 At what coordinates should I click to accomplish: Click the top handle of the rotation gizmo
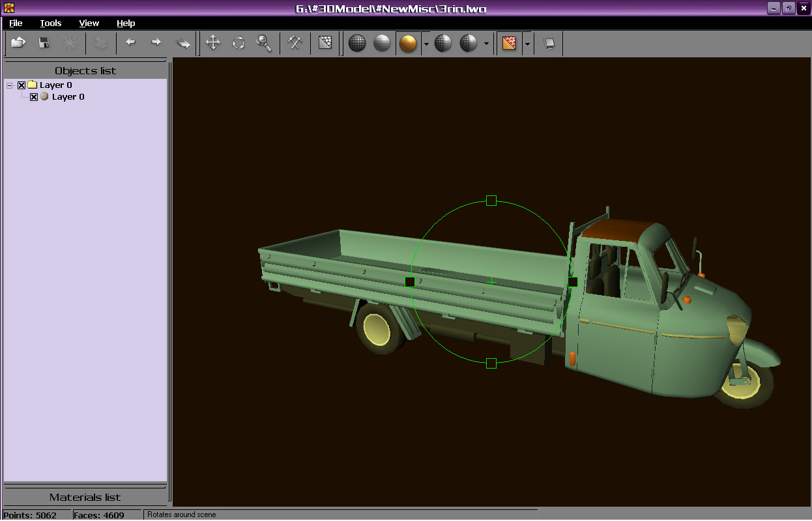point(491,201)
